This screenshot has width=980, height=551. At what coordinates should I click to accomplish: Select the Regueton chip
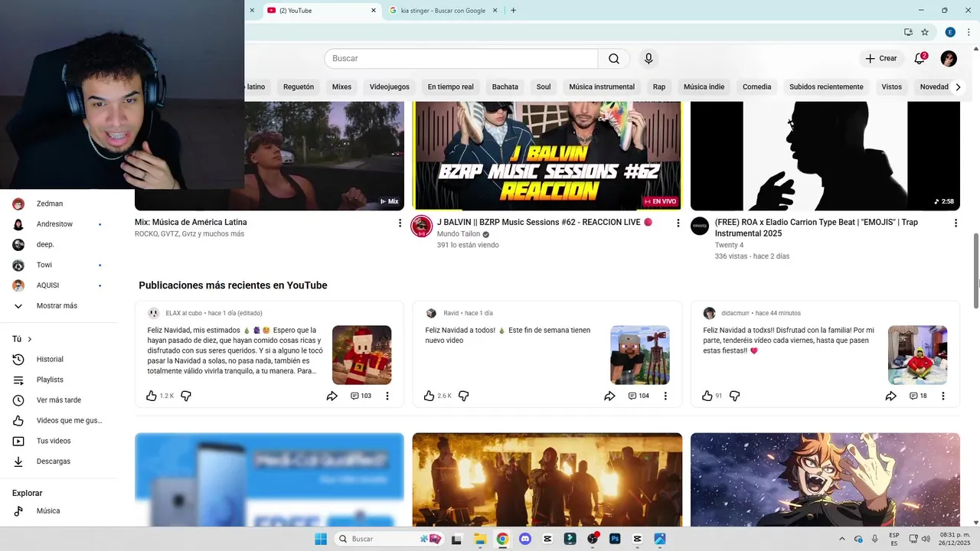pos(299,86)
